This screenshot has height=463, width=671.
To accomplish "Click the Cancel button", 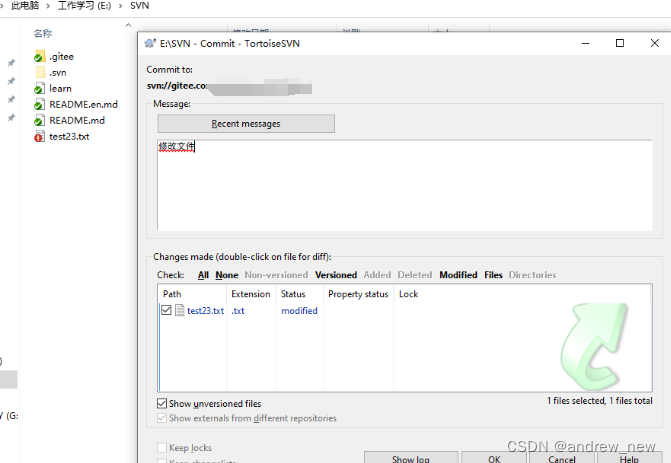I will [x=562, y=458].
